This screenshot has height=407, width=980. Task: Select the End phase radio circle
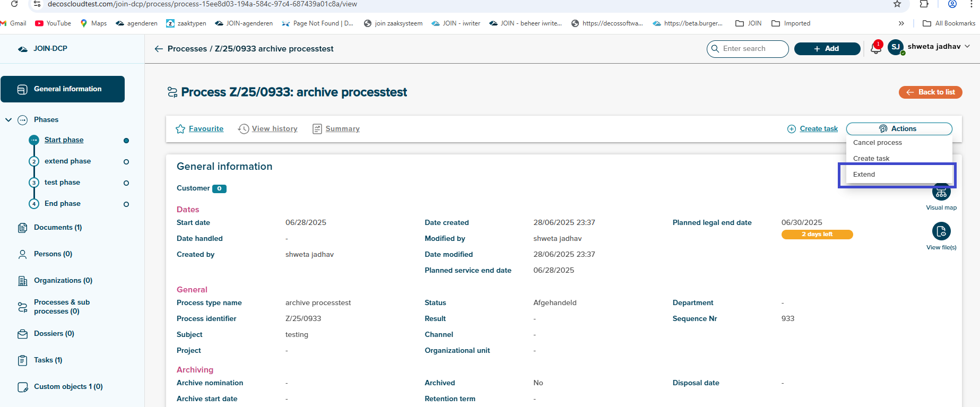pyautogui.click(x=126, y=204)
